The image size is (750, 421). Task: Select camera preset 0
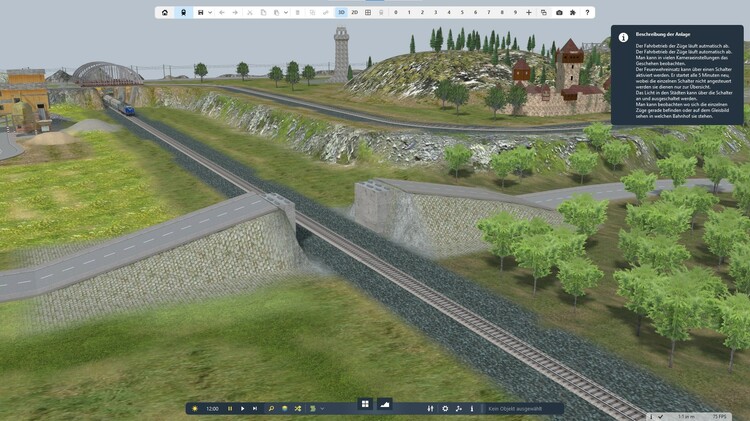click(396, 13)
